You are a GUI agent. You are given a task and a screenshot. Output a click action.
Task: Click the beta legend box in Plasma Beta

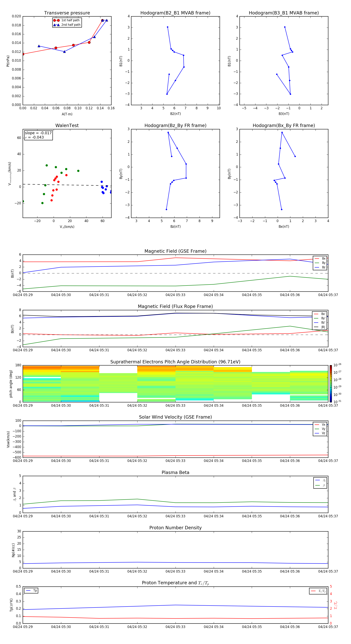[x=320, y=483]
